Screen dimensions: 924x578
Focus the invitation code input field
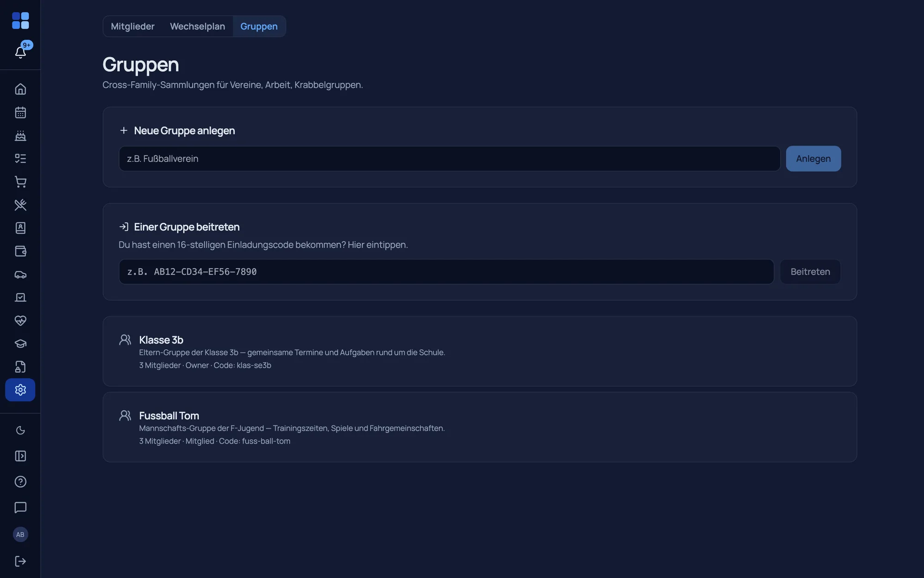click(446, 271)
